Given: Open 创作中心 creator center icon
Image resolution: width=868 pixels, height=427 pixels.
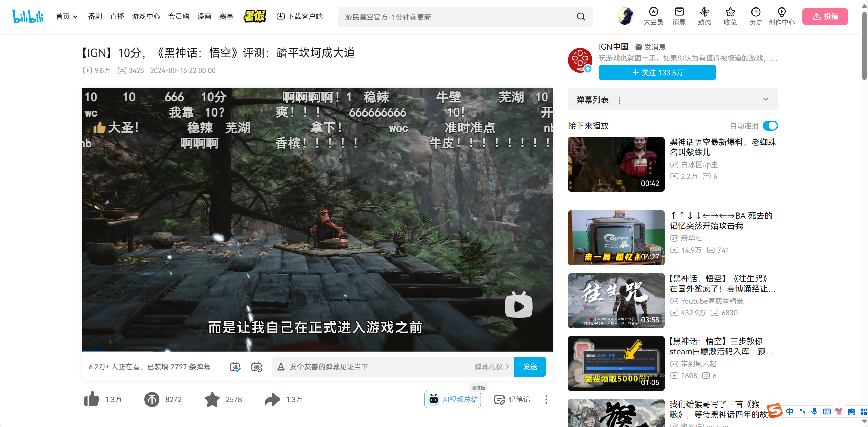Looking at the screenshot, I should click(x=781, y=16).
